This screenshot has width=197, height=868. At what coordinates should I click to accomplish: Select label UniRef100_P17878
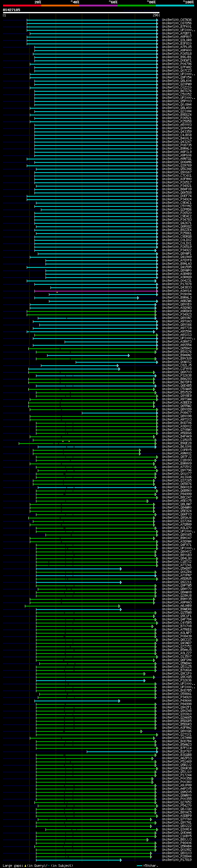(x=177, y=284)
